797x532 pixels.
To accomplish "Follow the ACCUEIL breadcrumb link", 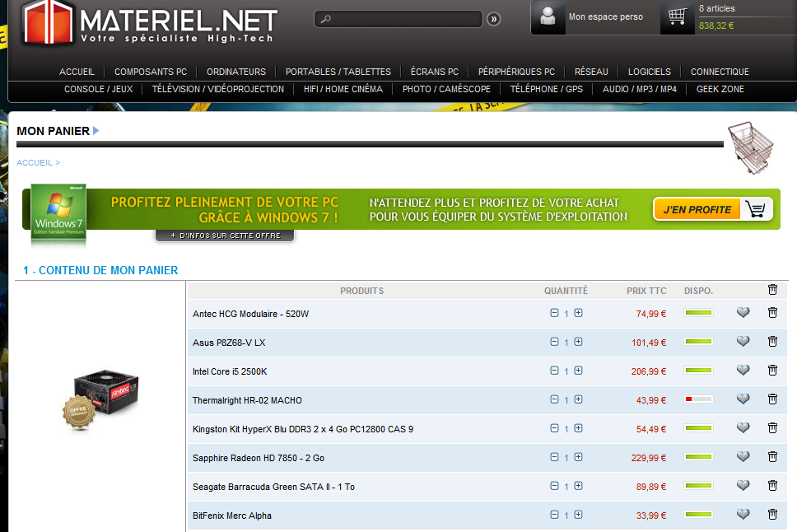I will click(35, 163).
